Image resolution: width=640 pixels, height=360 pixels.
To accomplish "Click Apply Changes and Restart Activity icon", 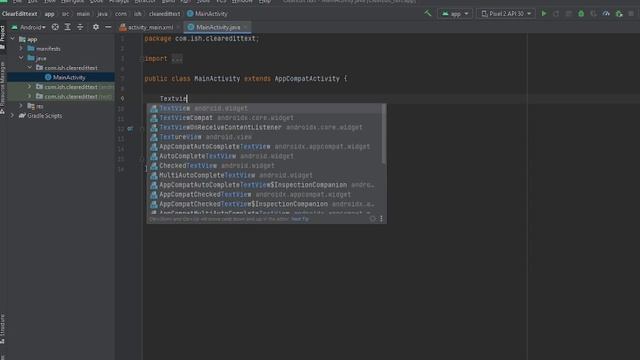I will [556, 13].
